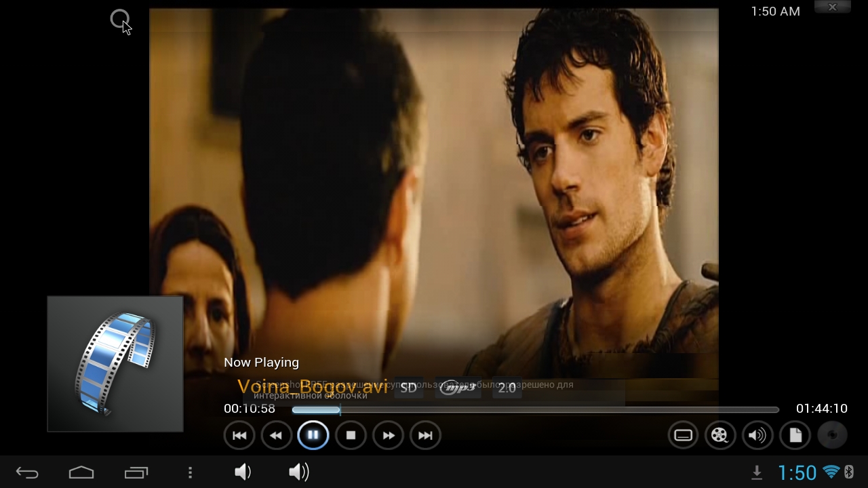Go to Android home screen
The height and width of the screenshot is (488, 868).
click(81, 472)
